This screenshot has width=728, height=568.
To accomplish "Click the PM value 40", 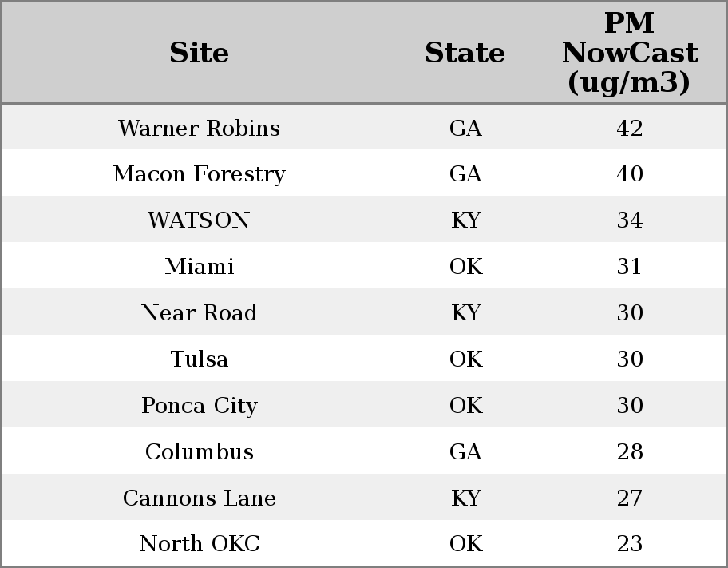I will [629, 174].
